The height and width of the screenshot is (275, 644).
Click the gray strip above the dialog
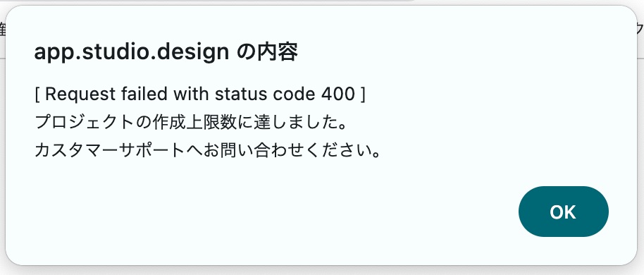coord(205,2)
